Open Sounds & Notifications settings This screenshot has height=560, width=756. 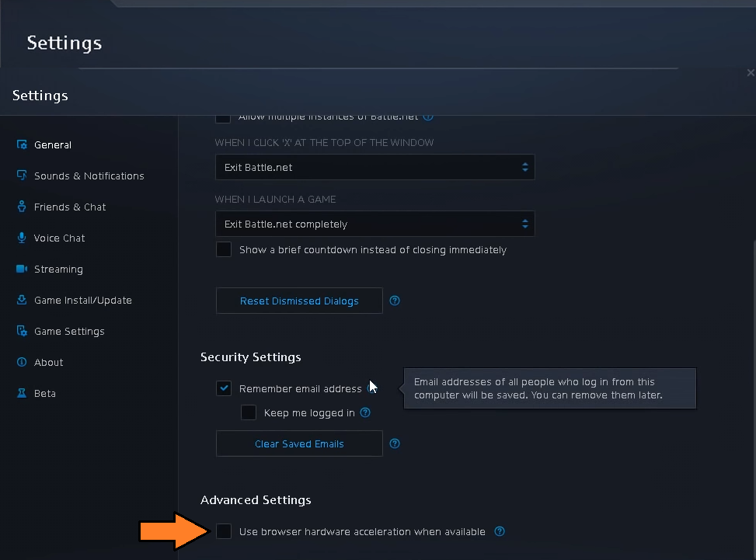point(89,176)
